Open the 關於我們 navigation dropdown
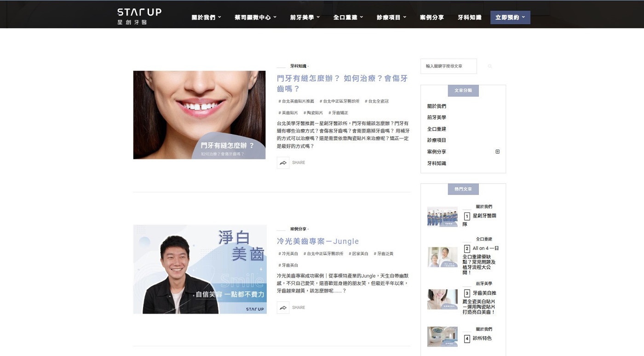The image size is (644, 356). pyautogui.click(x=206, y=17)
